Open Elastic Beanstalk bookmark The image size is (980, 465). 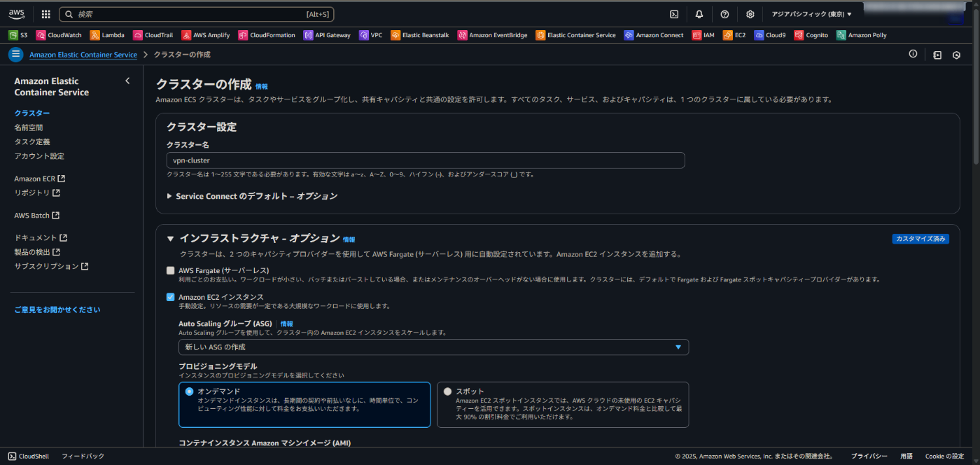[421, 35]
